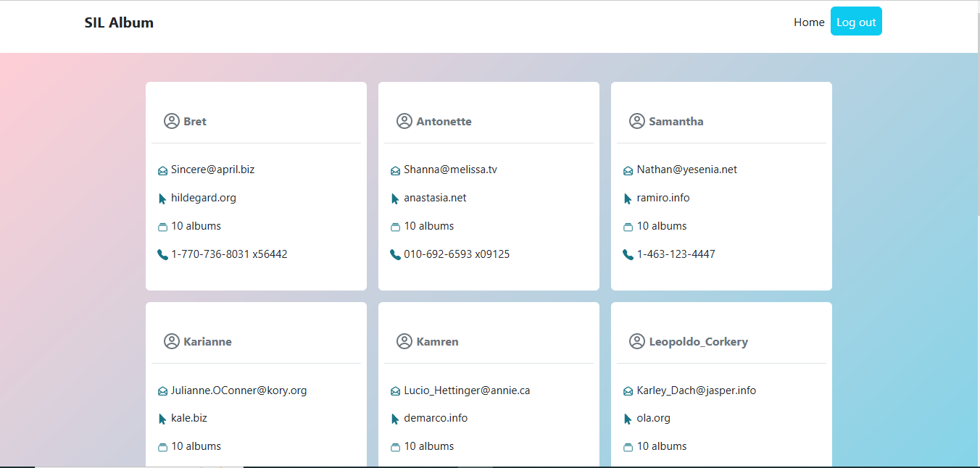
Task: Click the website kale.biz
Action: (189, 418)
